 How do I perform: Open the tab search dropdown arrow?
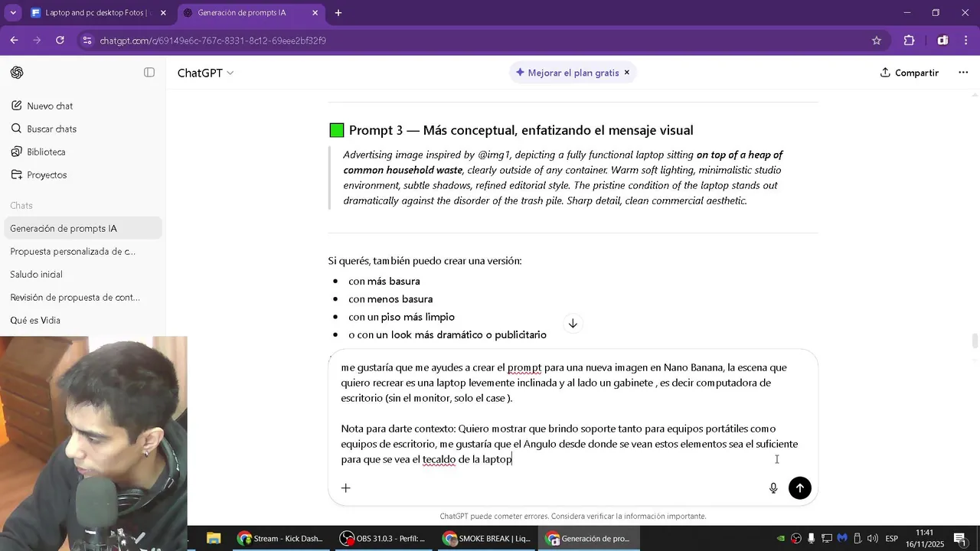(13, 13)
